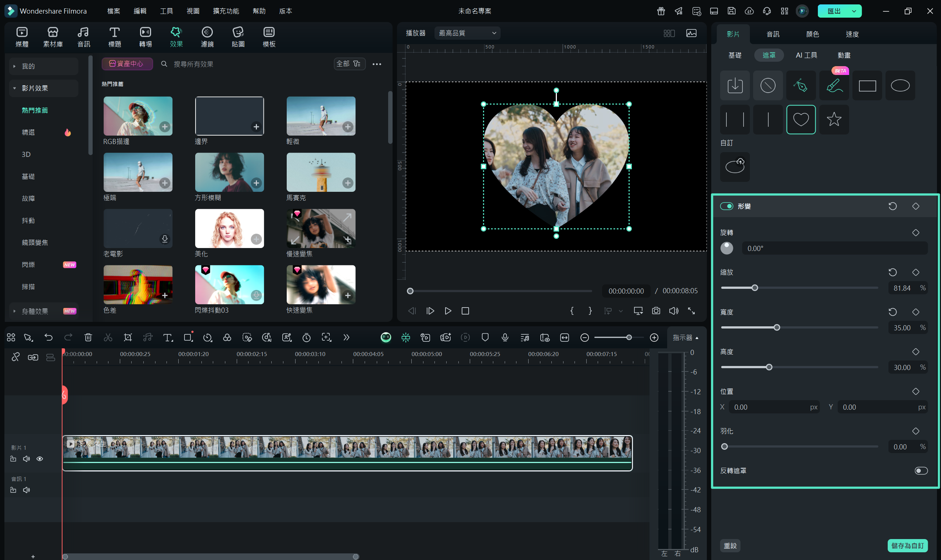
Task: Select the 馬賽克 effect thumbnail
Action: tap(321, 172)
